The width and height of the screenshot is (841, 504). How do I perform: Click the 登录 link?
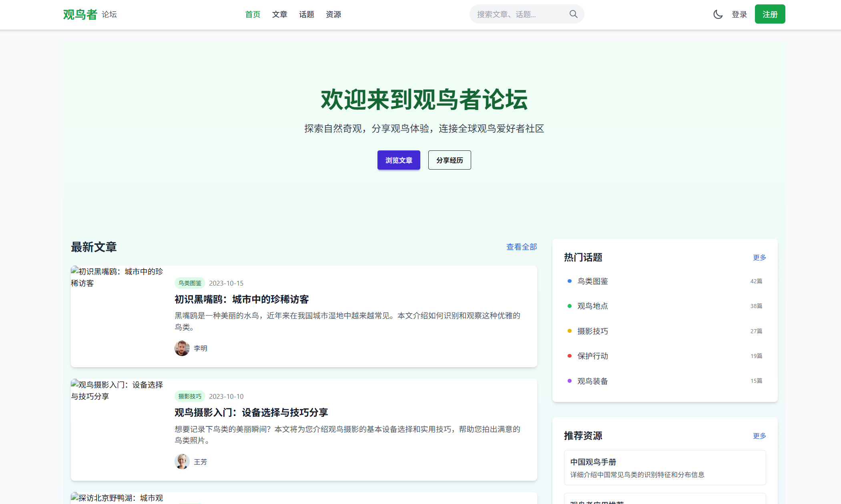(739, 14)
